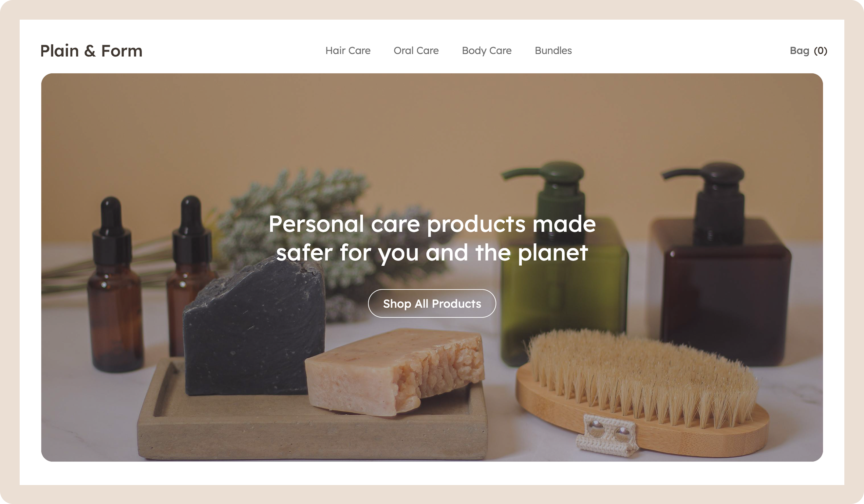
Task: Open the Bundles page
Action: [553, 51]
